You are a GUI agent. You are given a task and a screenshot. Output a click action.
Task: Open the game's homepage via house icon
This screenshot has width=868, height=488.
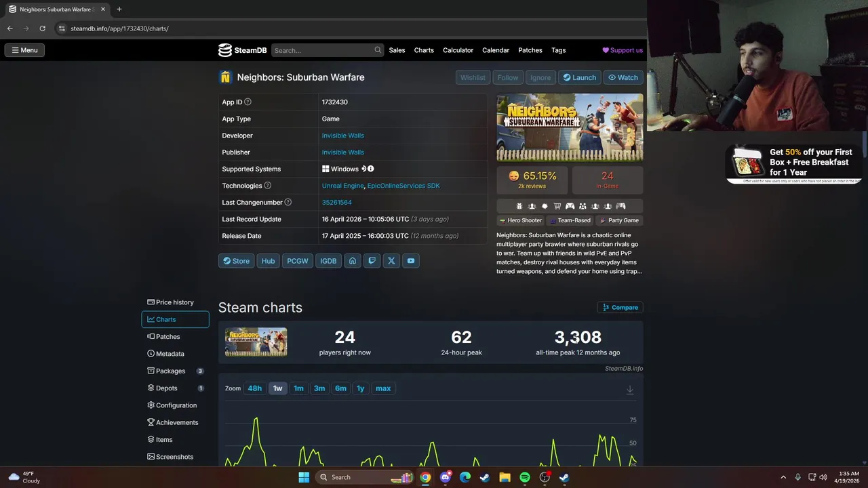click(x=352, y=261)
